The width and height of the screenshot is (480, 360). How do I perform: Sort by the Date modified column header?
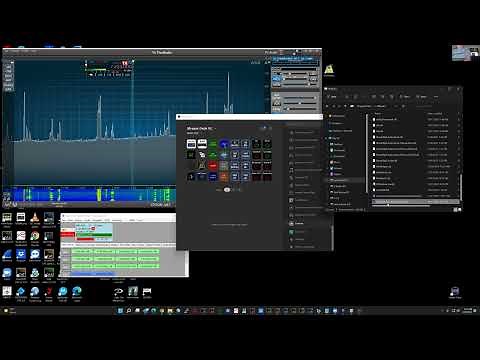[435, 113]
